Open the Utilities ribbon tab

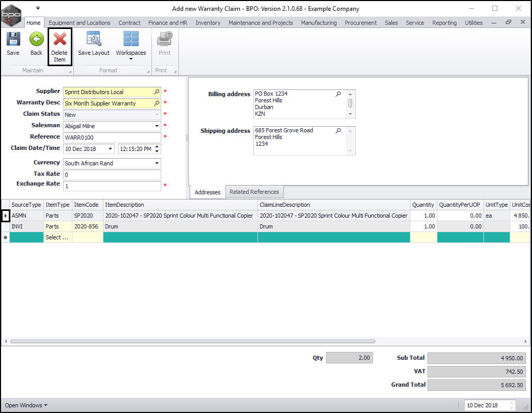pyautogui.click(x=474, y=23)
